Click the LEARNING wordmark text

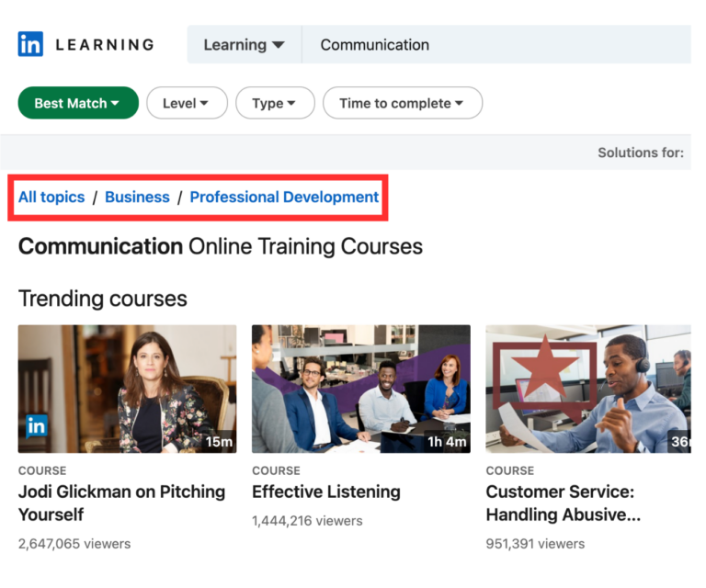[x=105, y=44]
